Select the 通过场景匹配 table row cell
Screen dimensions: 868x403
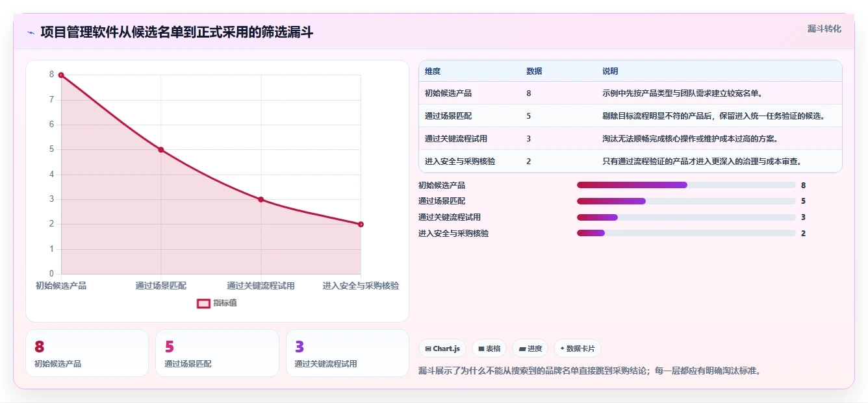(448, 116)
